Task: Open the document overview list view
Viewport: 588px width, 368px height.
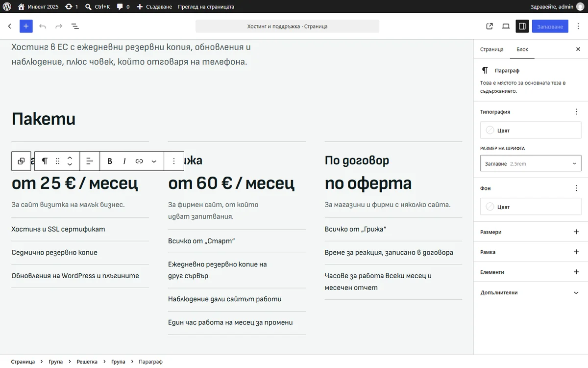Action: coord(75,26)
